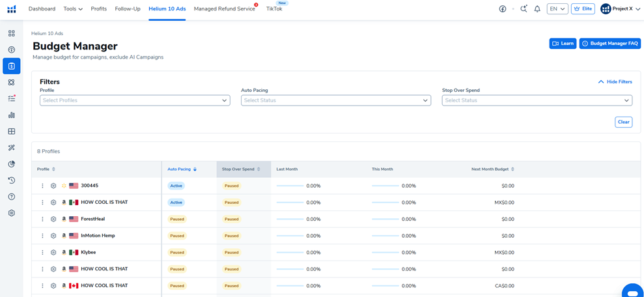Open the settings gear in left sidebar

[11, 213]
